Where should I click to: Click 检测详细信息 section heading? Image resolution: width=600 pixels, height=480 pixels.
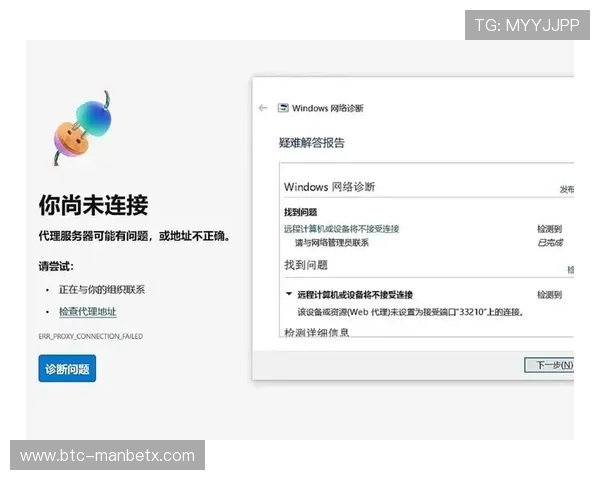pyautogui.click(x=316, y=332)
